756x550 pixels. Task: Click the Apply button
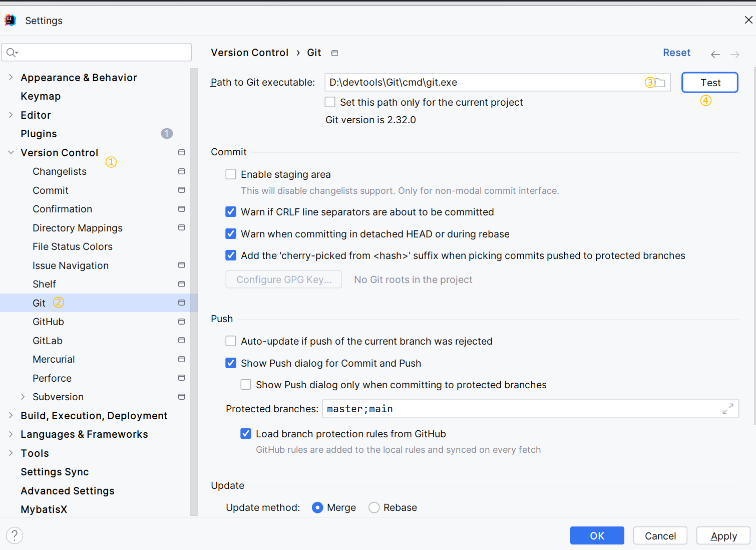(x=723, y=535)
